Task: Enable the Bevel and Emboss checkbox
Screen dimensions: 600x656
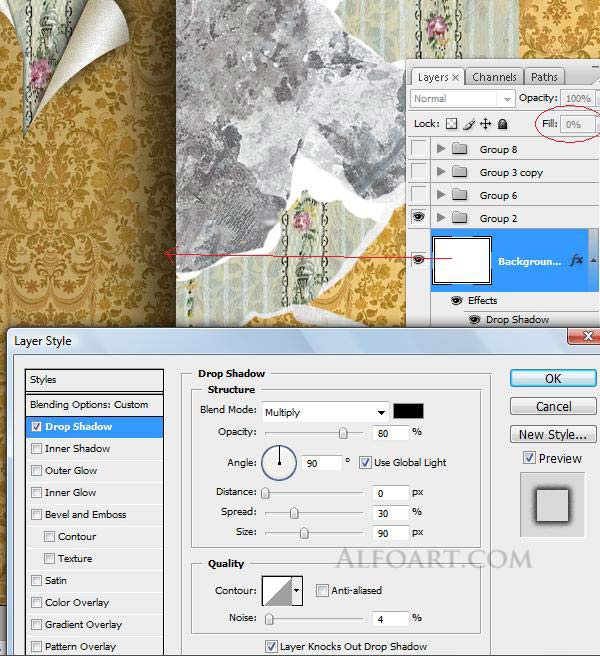Action: [36, 514]
